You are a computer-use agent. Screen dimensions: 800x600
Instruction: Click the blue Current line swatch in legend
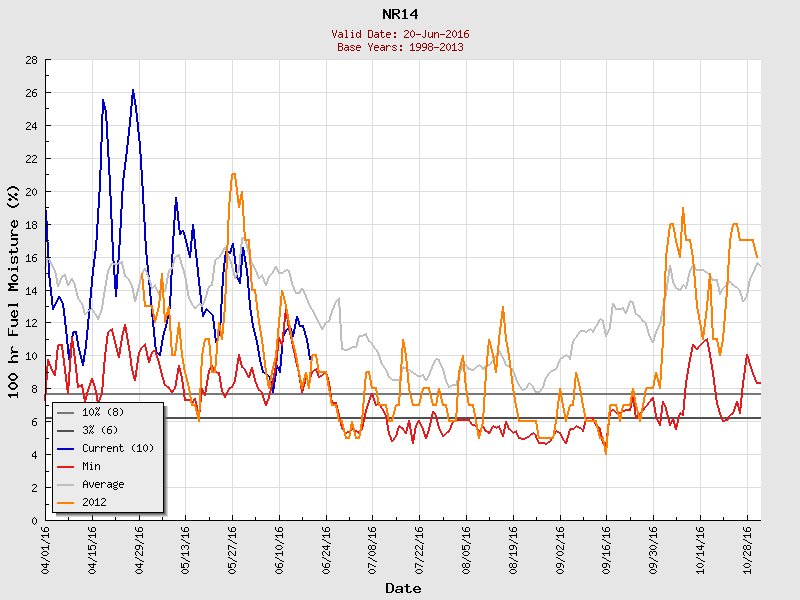point(67,448)
